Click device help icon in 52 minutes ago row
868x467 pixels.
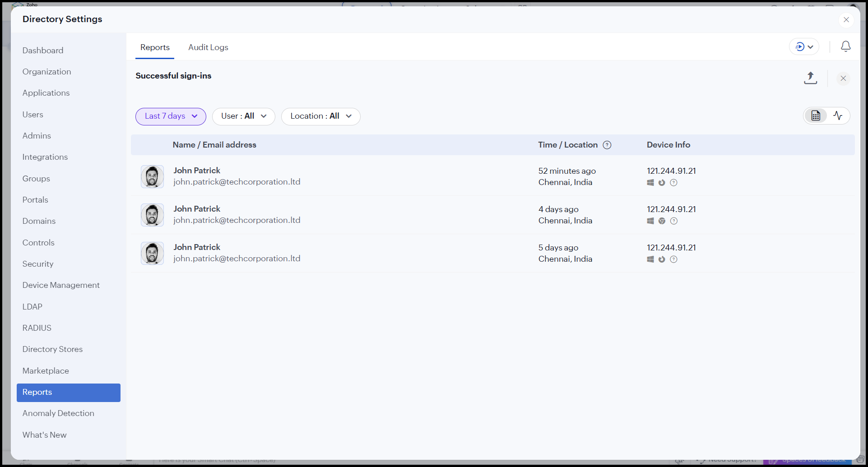[x=673, y=183]
